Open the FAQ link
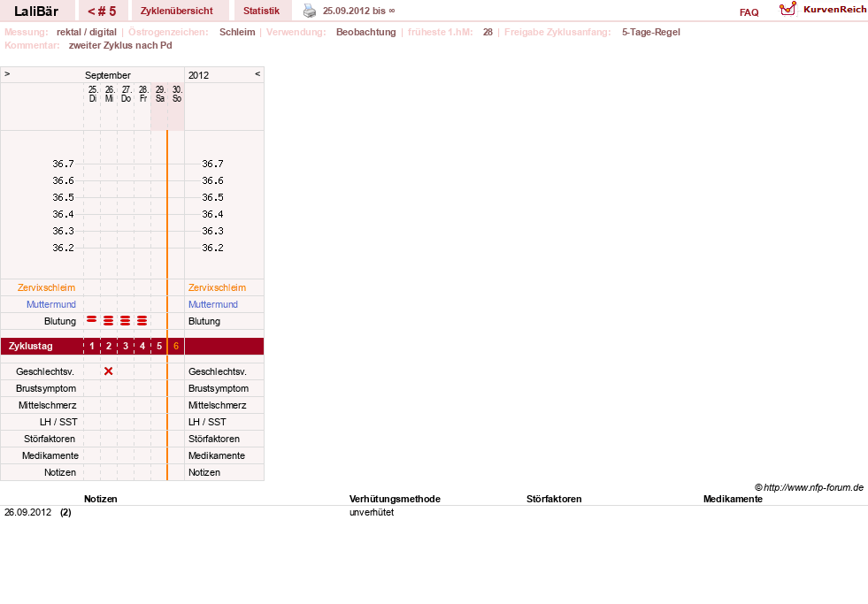 pos(749,12)
